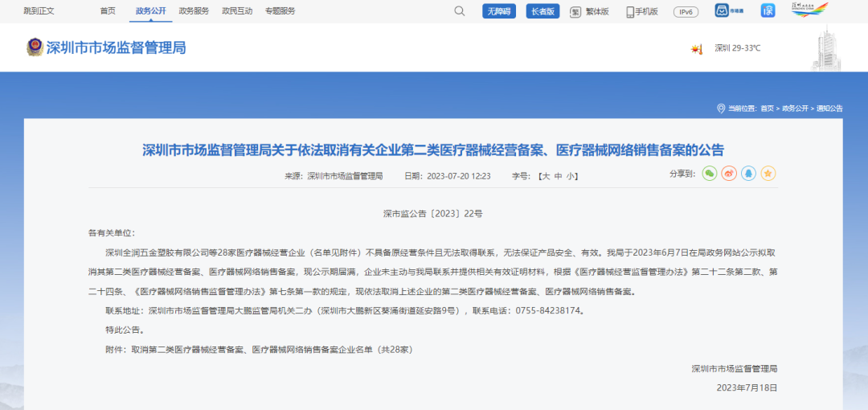Switch font size to 大 (large)
The width and height of the screenshot is (868, 410).
point(546,176)
